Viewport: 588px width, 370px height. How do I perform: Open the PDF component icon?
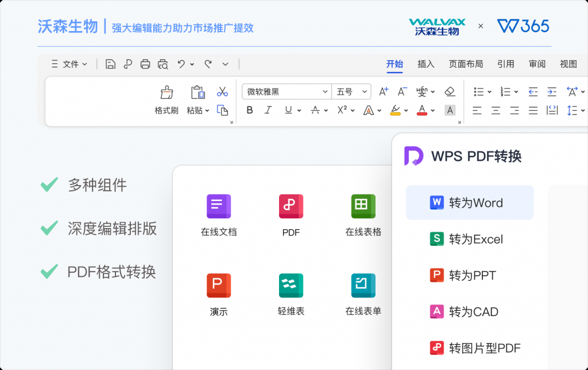pyautogui.click(x=291, y=206)
